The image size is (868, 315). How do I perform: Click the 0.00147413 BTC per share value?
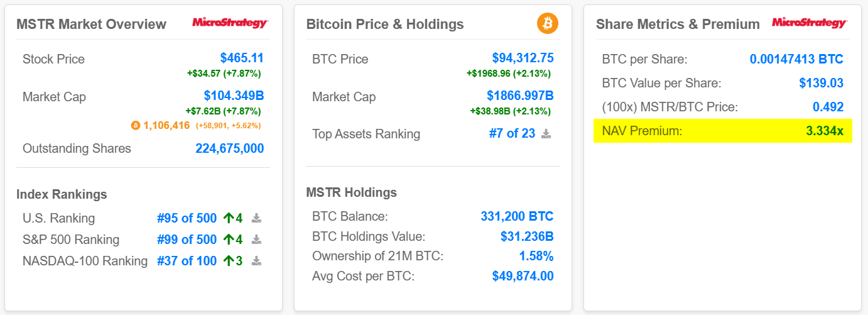click(796, 59)
